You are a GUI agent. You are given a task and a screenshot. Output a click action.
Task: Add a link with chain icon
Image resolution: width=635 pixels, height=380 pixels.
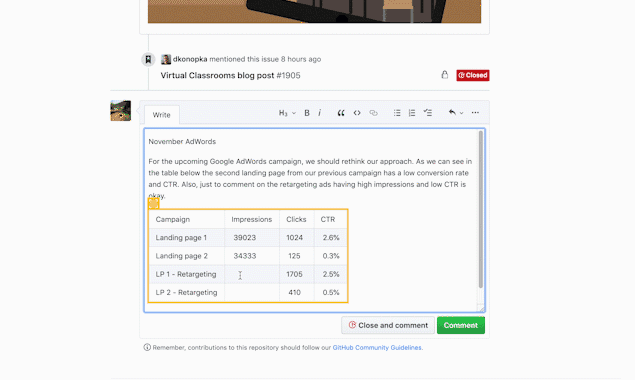(x=373, y=113)
